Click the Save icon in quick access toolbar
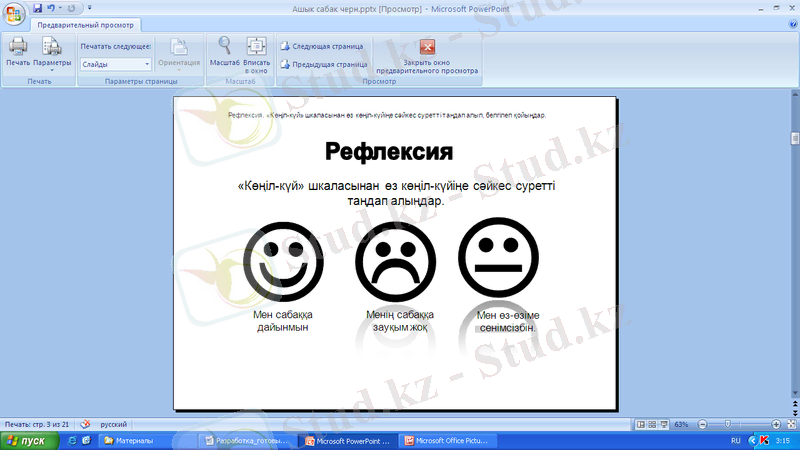This screenshot has width=800, height=450. click(x=37, y=8)
